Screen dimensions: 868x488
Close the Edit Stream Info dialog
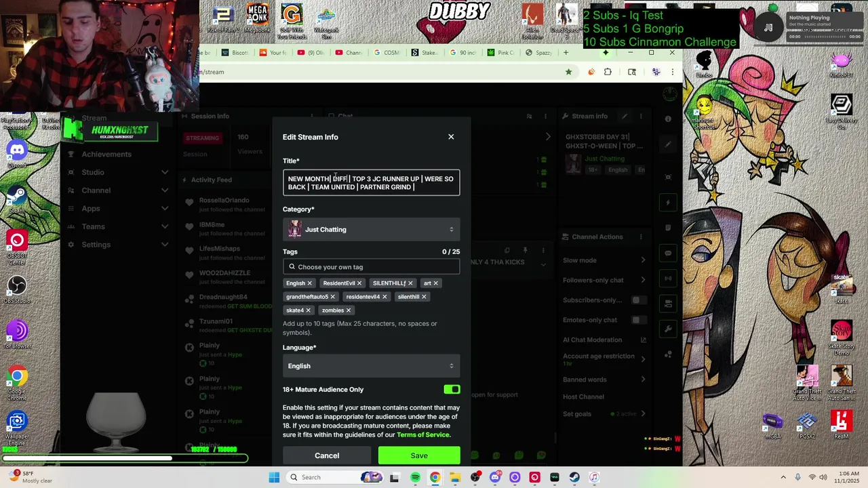(451, 137)
